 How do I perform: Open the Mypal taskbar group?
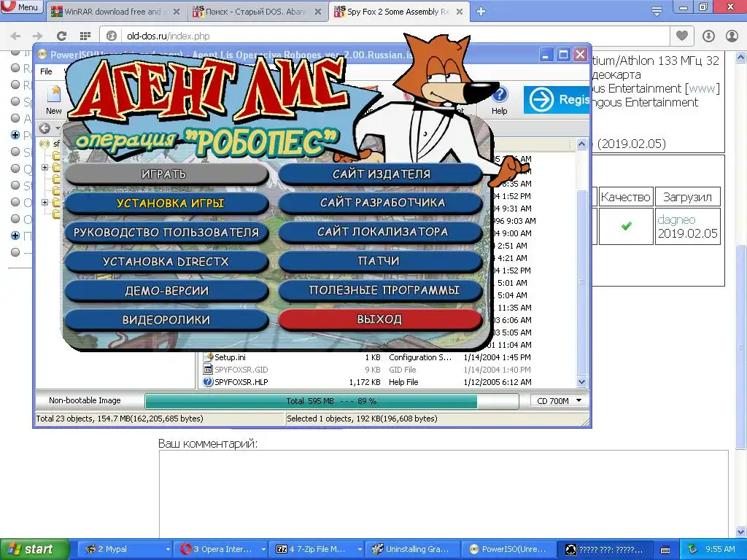[124, 549]
